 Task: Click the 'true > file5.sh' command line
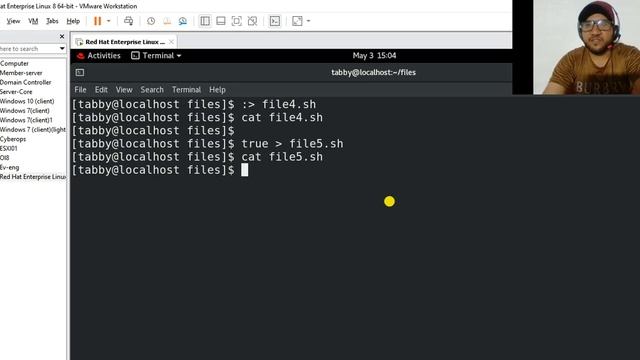click(292, 144)
